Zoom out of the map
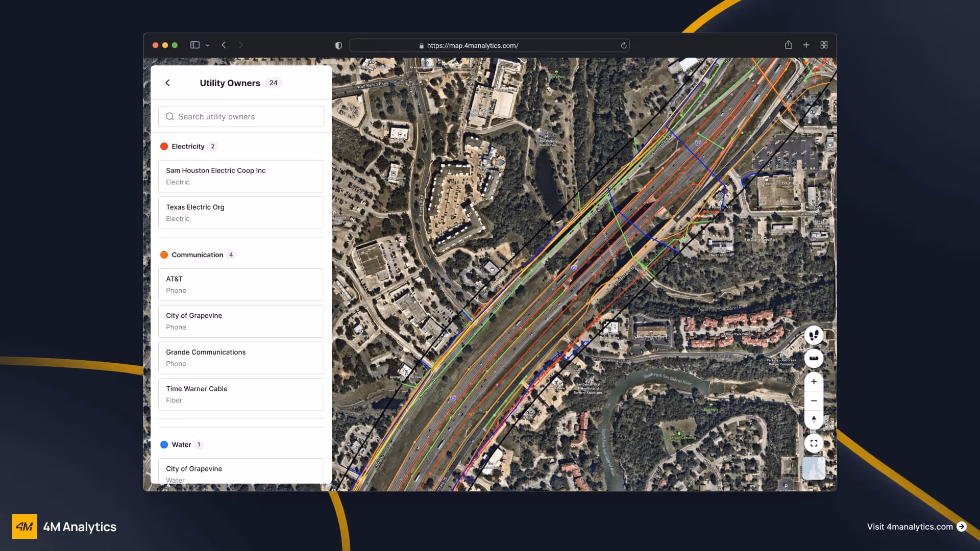Viewport: 980px width, 551px height. point(814,401)
